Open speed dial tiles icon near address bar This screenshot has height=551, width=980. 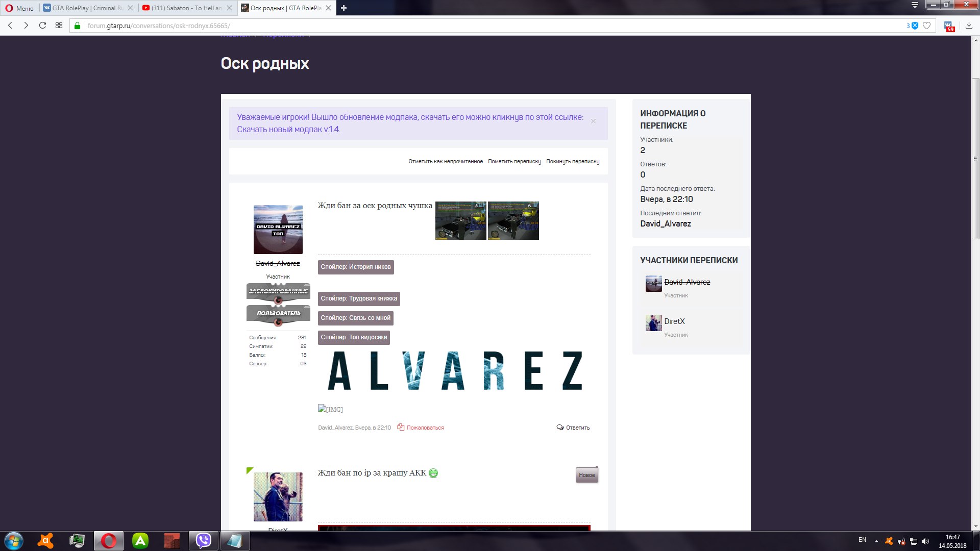58,25
